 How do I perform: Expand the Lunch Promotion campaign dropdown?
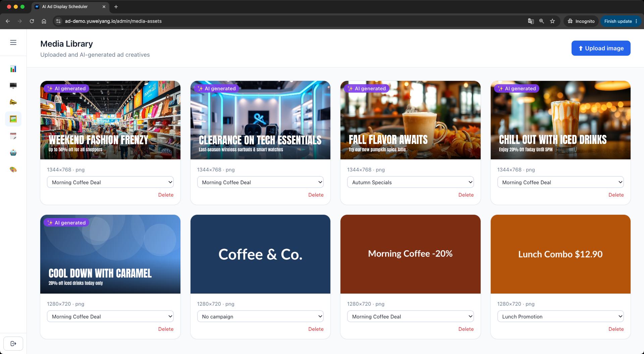point(560,316)
